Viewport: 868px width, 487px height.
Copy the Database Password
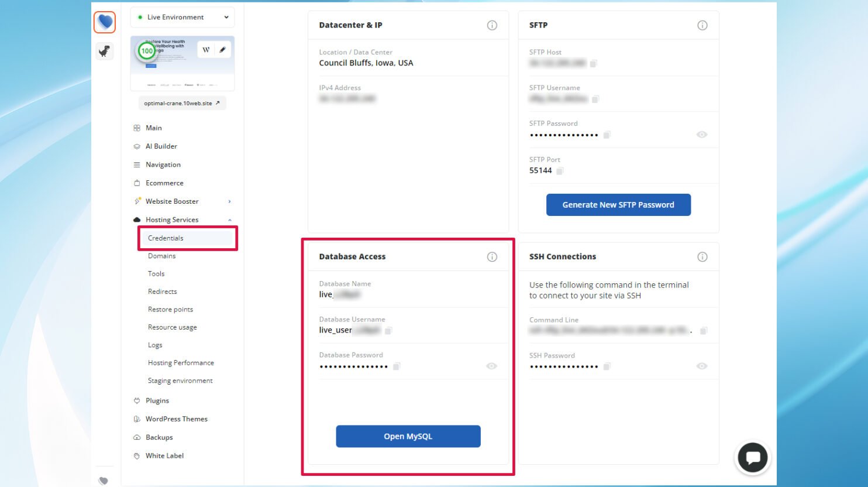tap(397, 366)
